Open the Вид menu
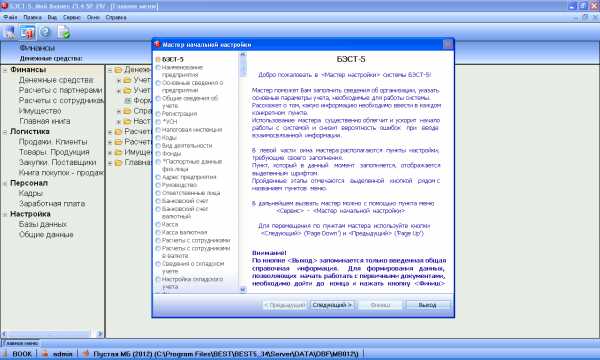Image resolution: width=600 pixels, height=360 pixels. 52,18
